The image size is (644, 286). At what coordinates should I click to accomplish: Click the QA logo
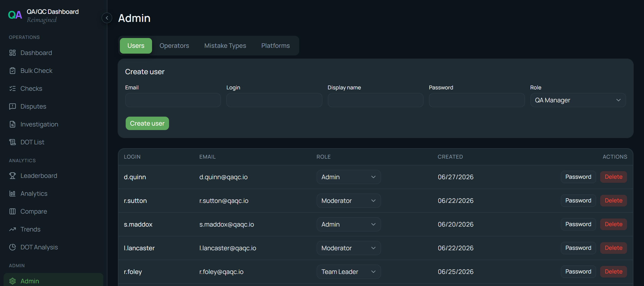point(15,15)
